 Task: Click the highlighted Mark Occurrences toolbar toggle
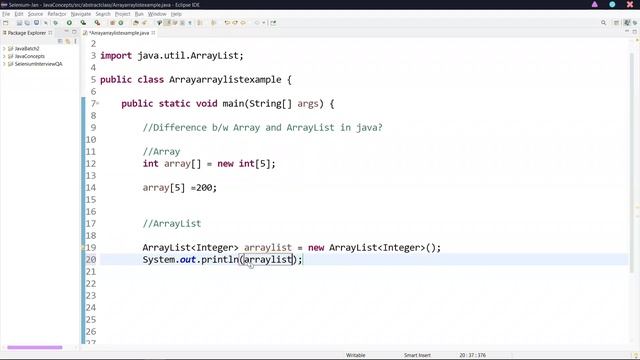coord(167,23)
